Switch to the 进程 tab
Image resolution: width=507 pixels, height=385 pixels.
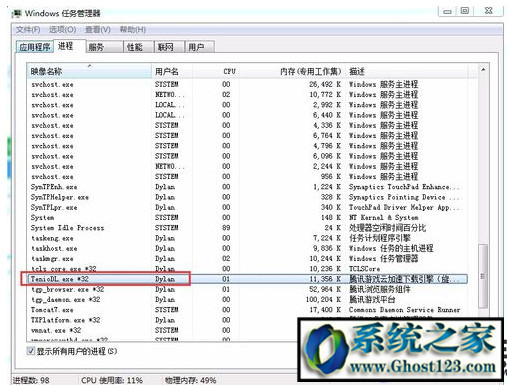tap(69, 46)
